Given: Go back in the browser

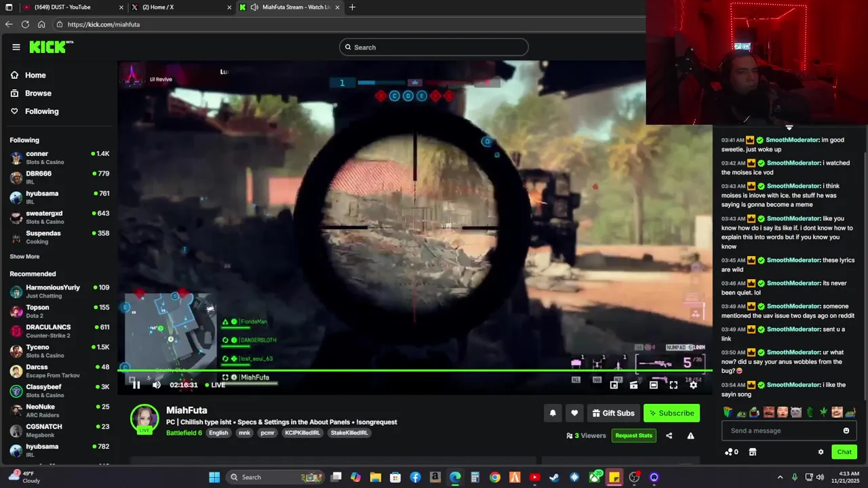Looking at the screenshot, I should point(8,24).
